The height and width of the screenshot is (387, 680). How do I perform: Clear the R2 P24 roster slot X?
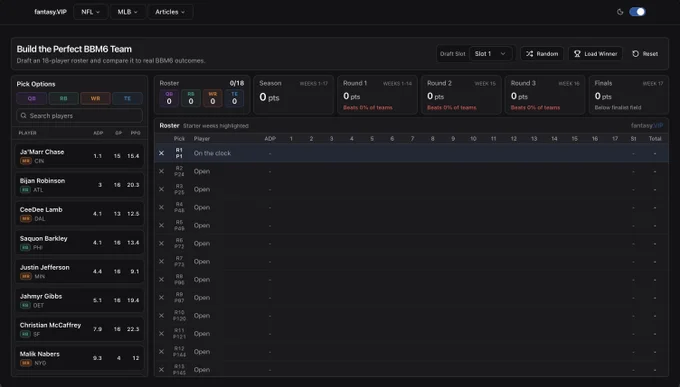click(x=161, y=171)
